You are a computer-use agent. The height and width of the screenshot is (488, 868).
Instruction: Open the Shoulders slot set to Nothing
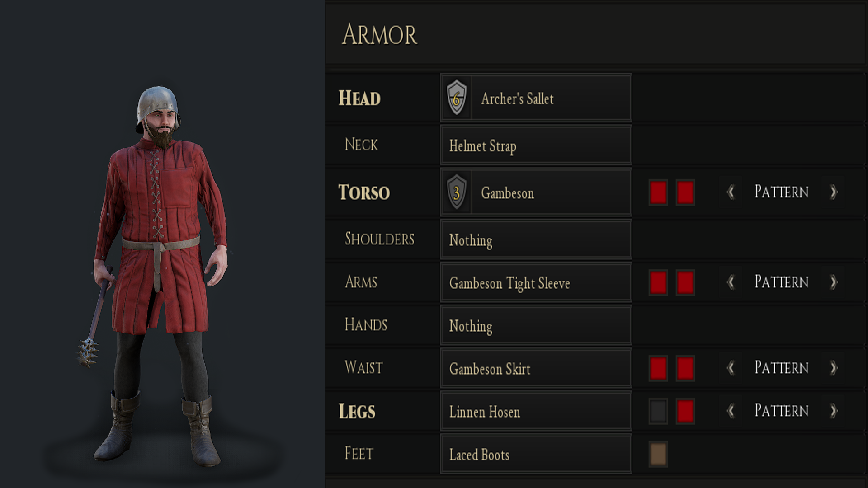(536, 240)
